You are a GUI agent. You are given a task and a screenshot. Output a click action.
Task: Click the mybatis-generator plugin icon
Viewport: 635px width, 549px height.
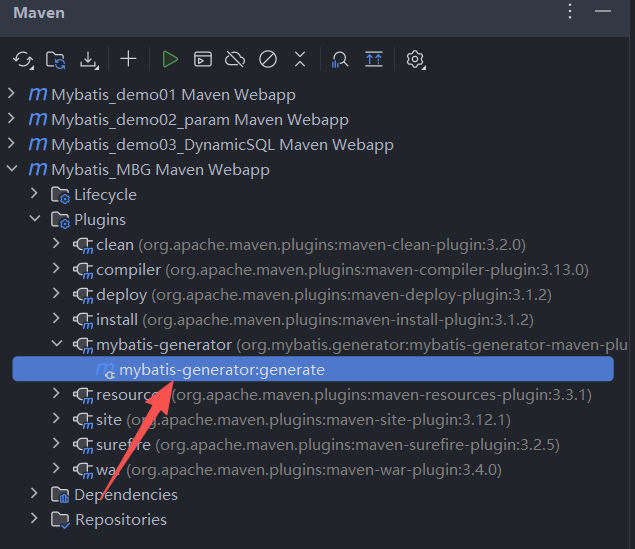click(83, 345)
